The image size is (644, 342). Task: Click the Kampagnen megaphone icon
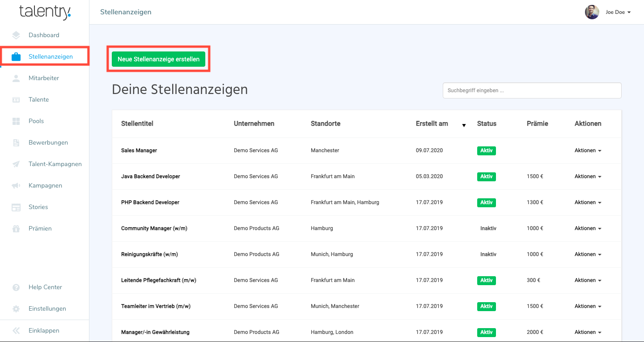click(16, 186)
